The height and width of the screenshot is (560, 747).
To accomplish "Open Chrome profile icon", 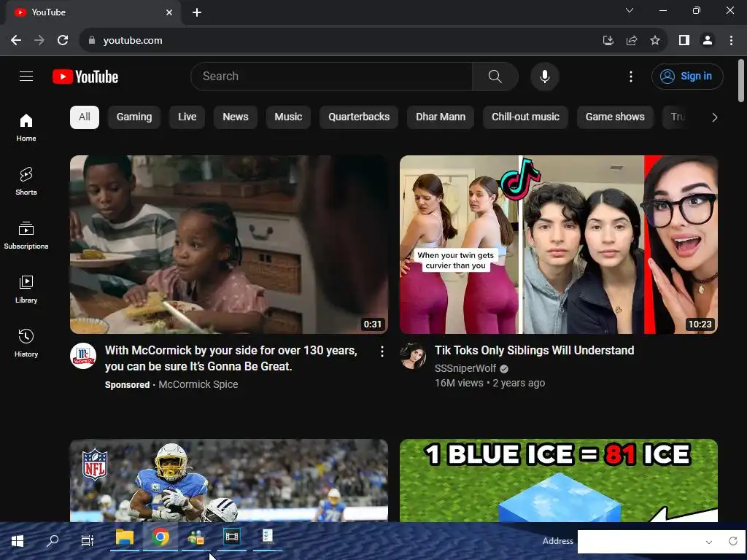I will pos(708,41).
